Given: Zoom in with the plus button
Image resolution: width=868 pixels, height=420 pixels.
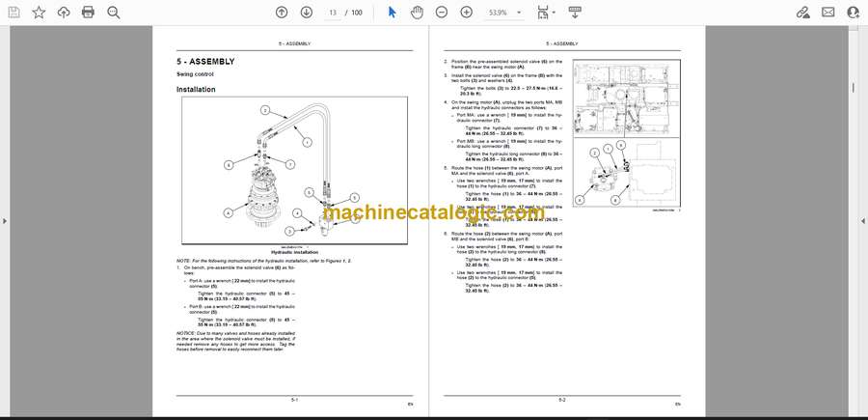Looking at the screenshot, I should [467, 13].
